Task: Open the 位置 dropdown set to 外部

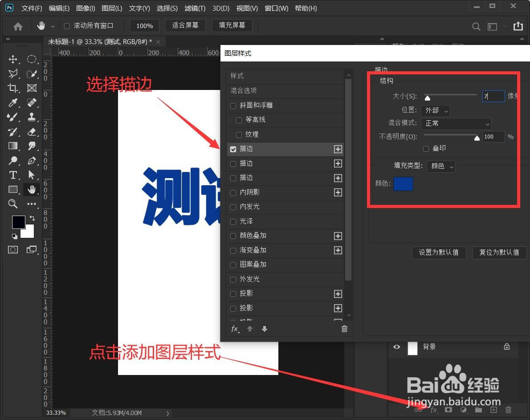Action: pyautogui.click(x=435, y=110)
